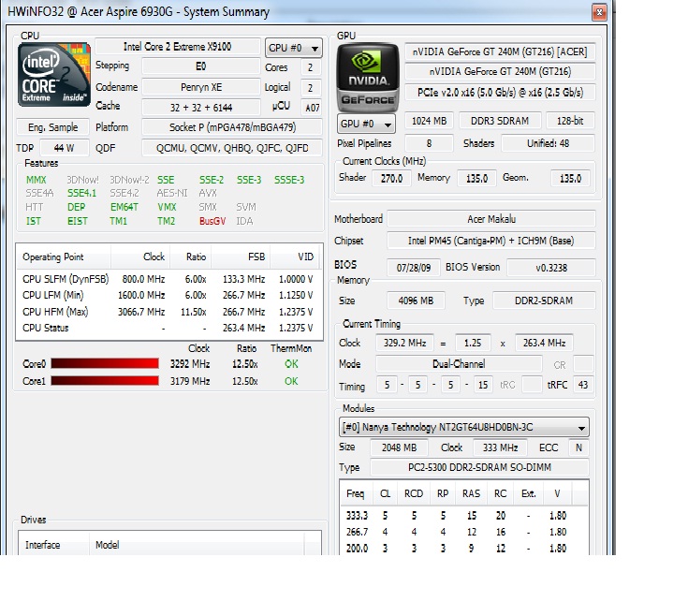Select the CPU SLFM (DynFSB) row
688x616 pixels.
coord(168,280)
